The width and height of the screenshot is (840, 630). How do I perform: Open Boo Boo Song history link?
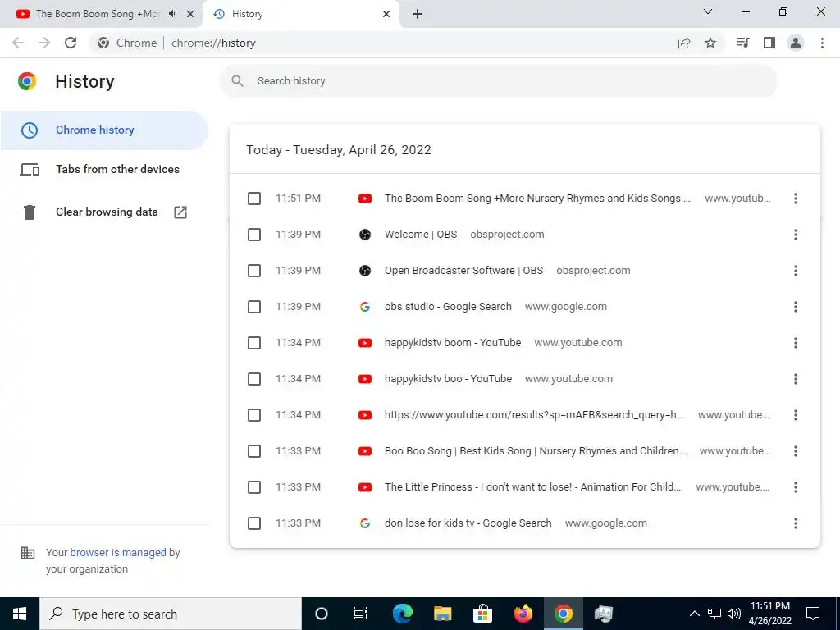click(x=535, y=451)
